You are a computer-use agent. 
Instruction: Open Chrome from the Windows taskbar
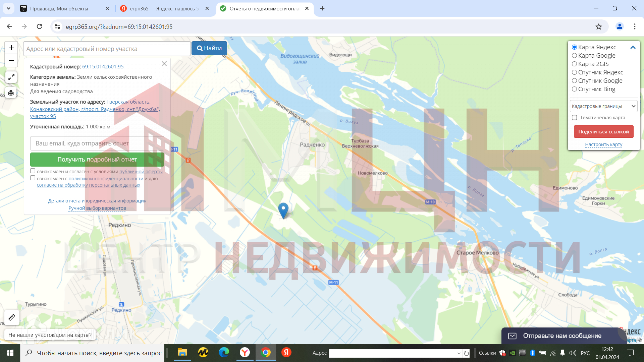pyautogui.click(x=266, y=353)
